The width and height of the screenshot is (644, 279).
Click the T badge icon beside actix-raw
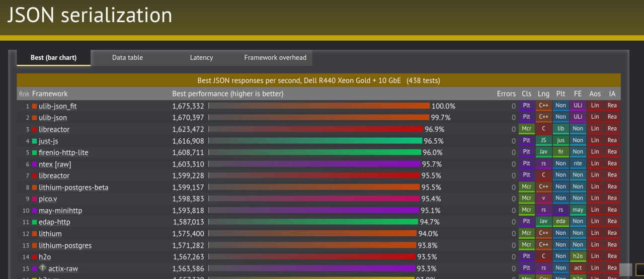click(x=42, y=268)
